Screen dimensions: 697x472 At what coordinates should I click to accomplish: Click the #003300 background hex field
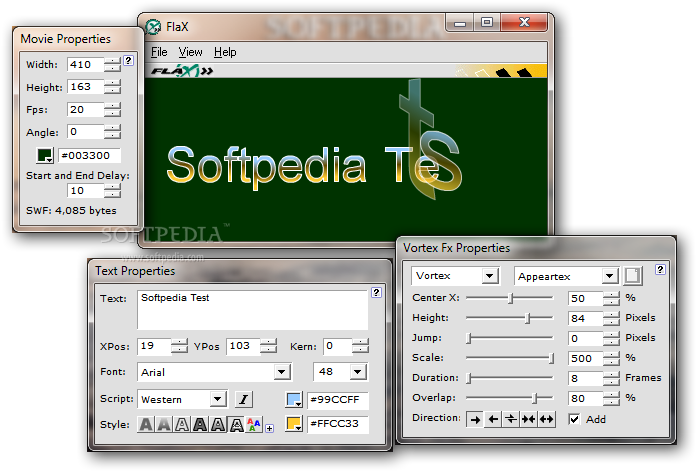coord(89,156)
